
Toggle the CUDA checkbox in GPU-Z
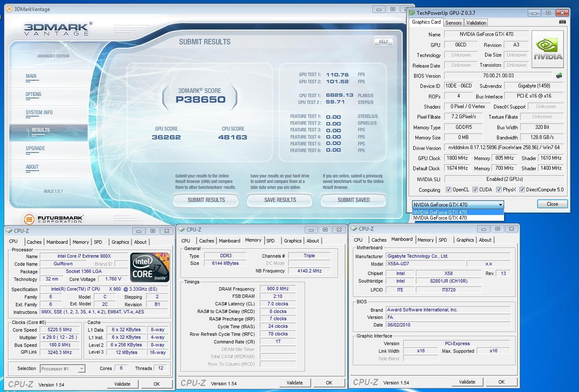(475, 190)
